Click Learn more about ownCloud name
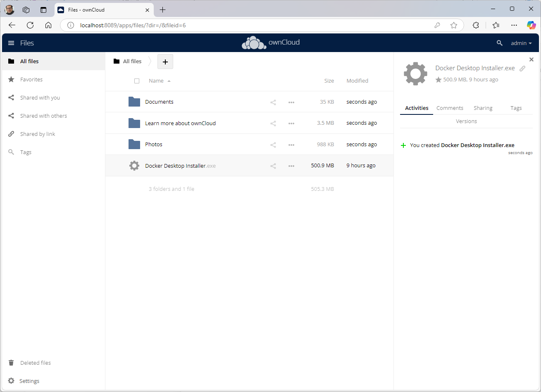 click(180, 123)
